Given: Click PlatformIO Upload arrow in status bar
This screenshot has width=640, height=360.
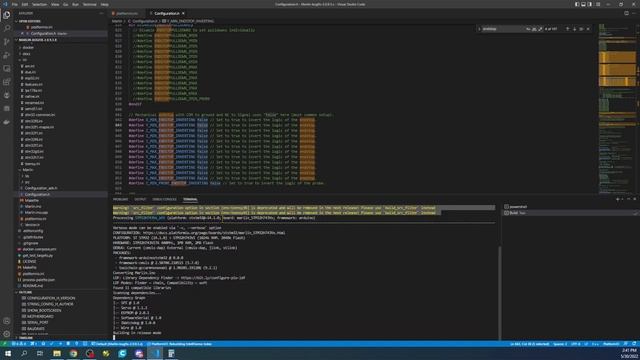Looking at the screenshot, I should 60,344.
